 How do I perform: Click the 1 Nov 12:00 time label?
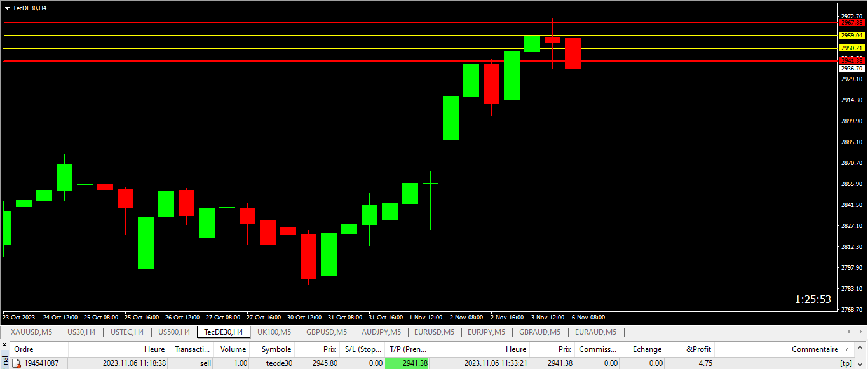(426, 317)
